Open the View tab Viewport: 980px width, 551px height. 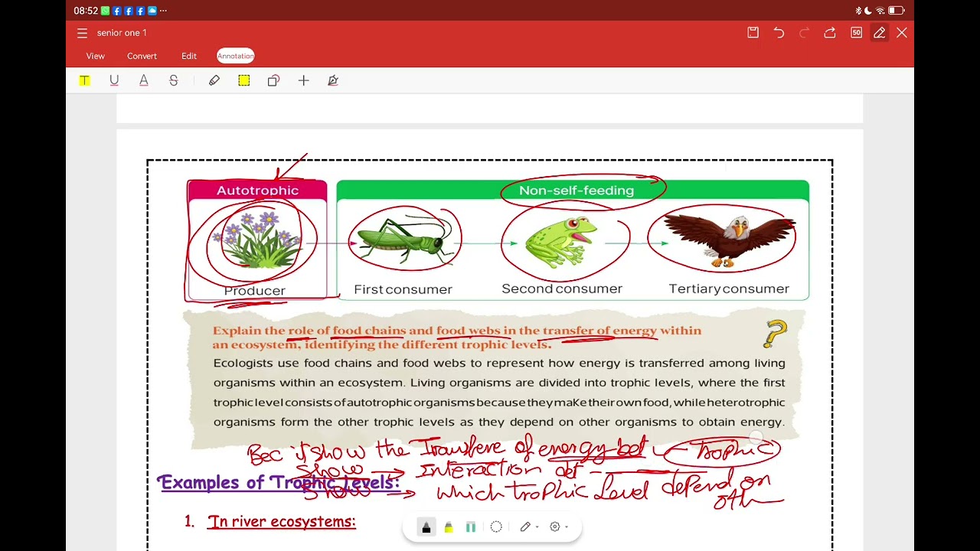click(96, 56)
